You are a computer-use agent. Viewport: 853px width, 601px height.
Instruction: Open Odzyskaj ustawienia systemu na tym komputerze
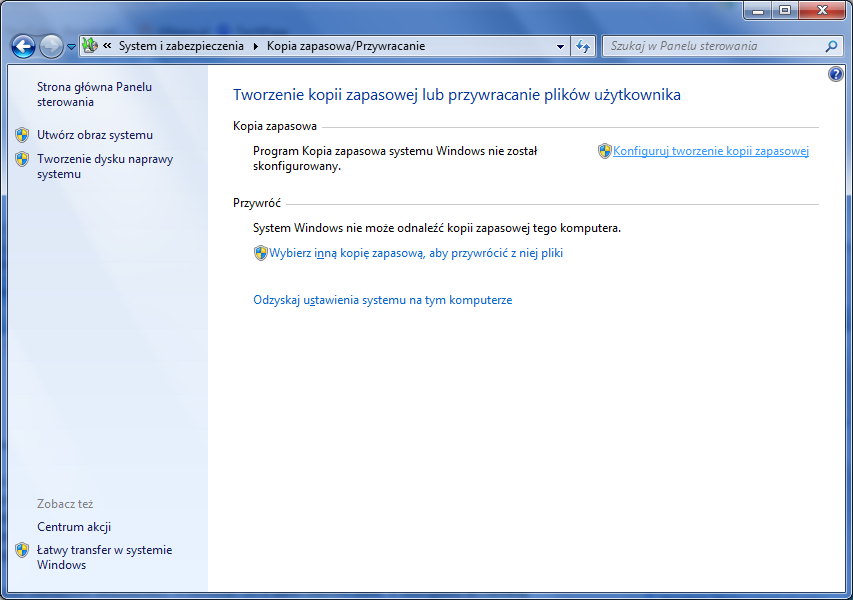click(382, 300)
